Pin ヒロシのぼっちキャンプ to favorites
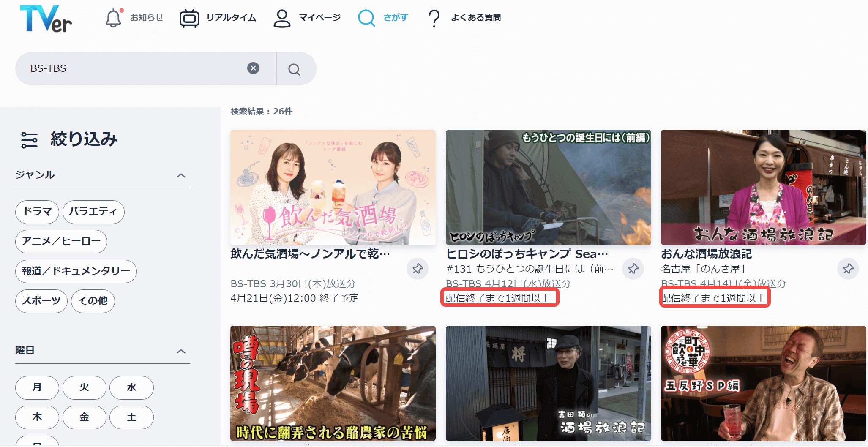 633,269
